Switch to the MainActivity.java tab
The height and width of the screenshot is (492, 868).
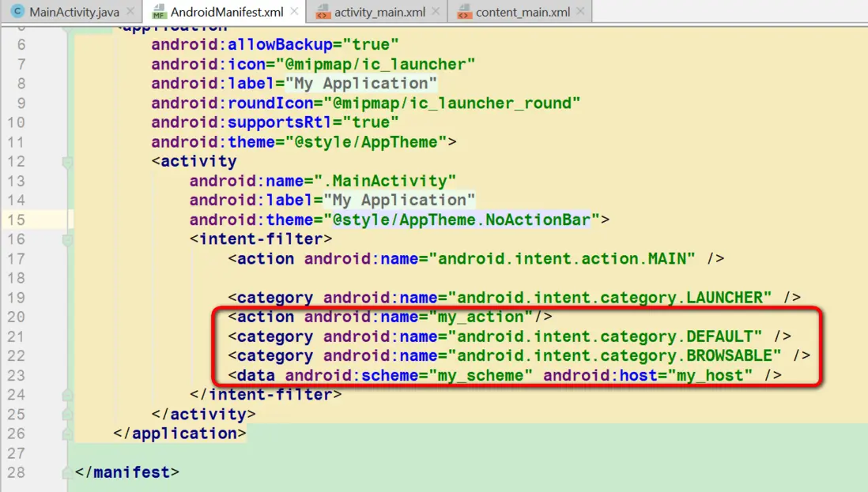[71, 12]
